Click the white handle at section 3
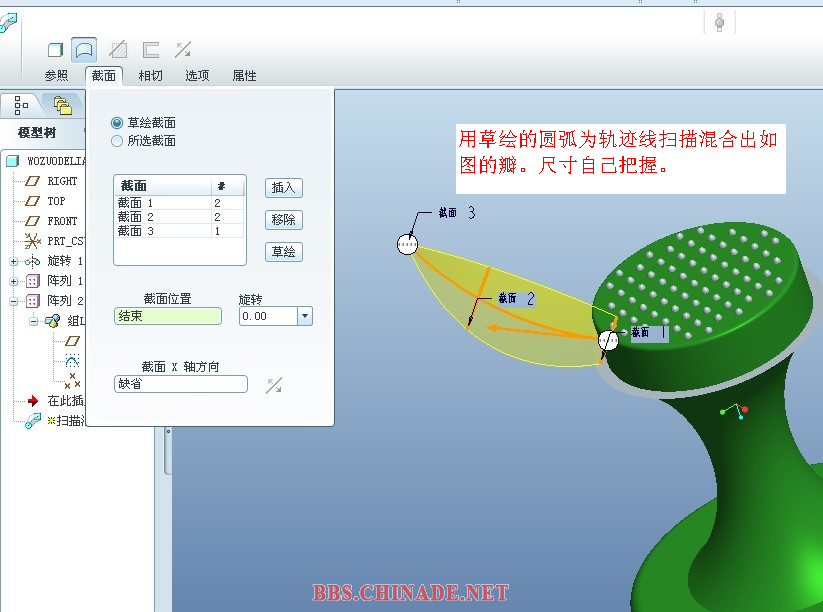This screenshot has width=823, height=612. click(407, 244)
